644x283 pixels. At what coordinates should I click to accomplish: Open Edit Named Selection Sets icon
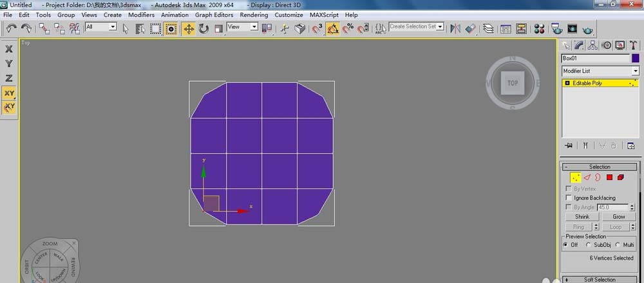click(x=381, y=28)
